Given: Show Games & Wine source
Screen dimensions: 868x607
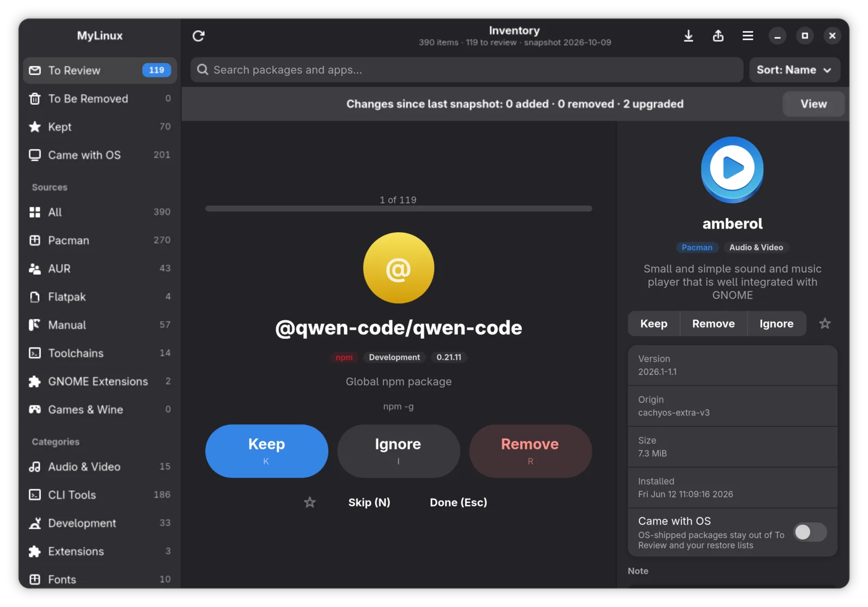Looking at the screenshot, I should 100,410.
